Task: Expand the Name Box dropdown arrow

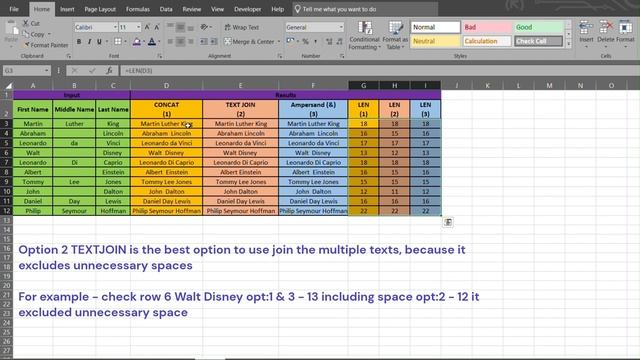Action: pyautogui.click(x=47, y=71)
